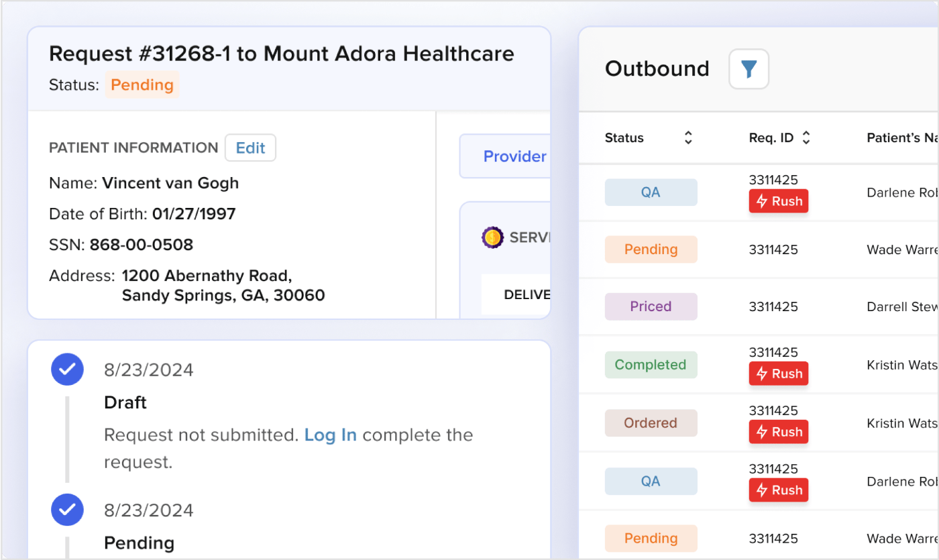
Task: Open the Outbound filter funnel icon
Action: [x=749, y=69]
